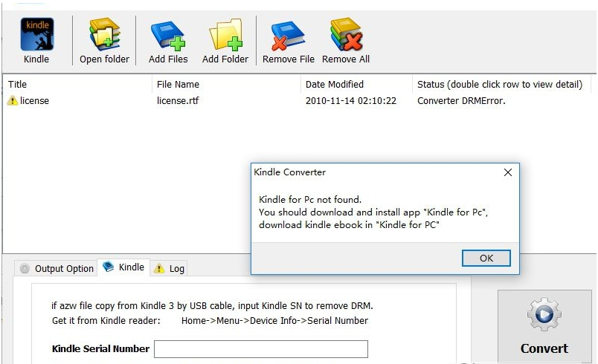Click the gear play icon on Convert
This screenshot has height=364, width=598.
click(x=544, y=314)
